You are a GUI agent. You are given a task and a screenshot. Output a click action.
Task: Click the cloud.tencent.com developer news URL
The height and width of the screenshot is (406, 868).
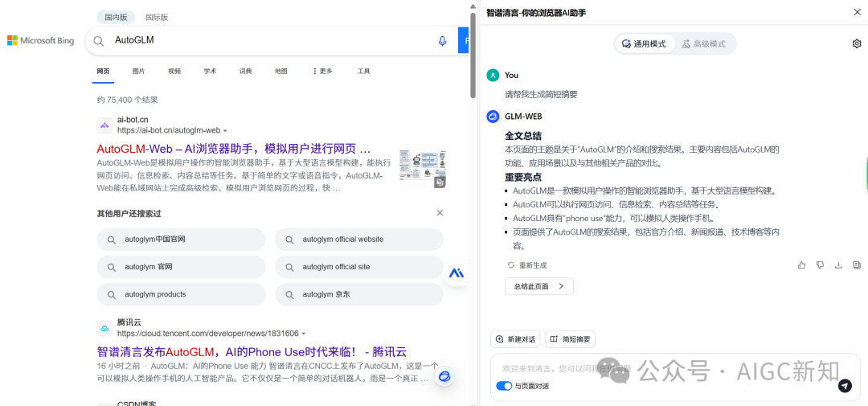[x=208, y=334]
